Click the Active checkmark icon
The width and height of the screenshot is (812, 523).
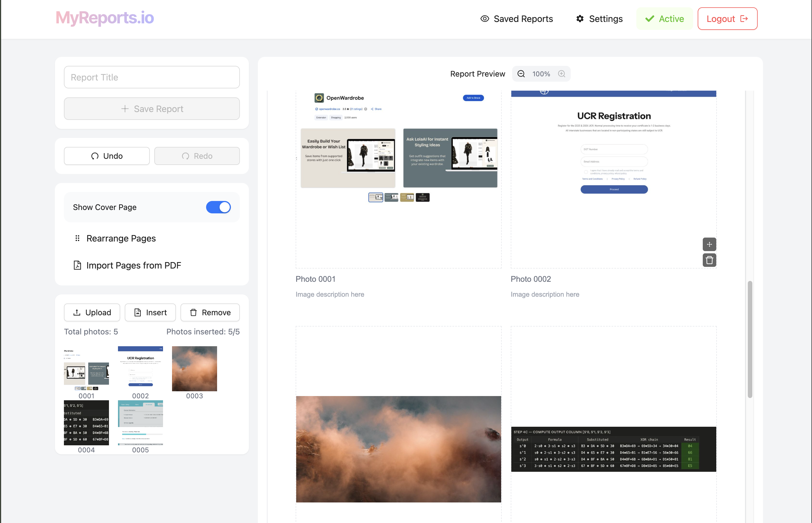[649, 19]
